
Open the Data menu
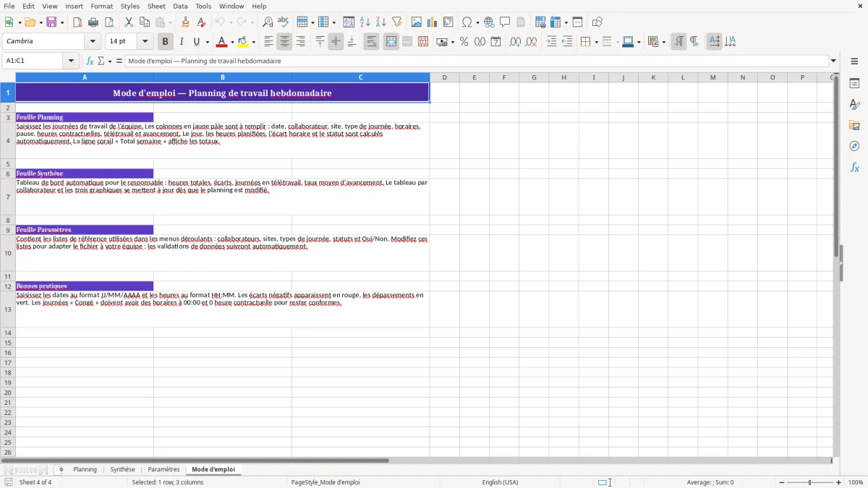pos(180,6)
